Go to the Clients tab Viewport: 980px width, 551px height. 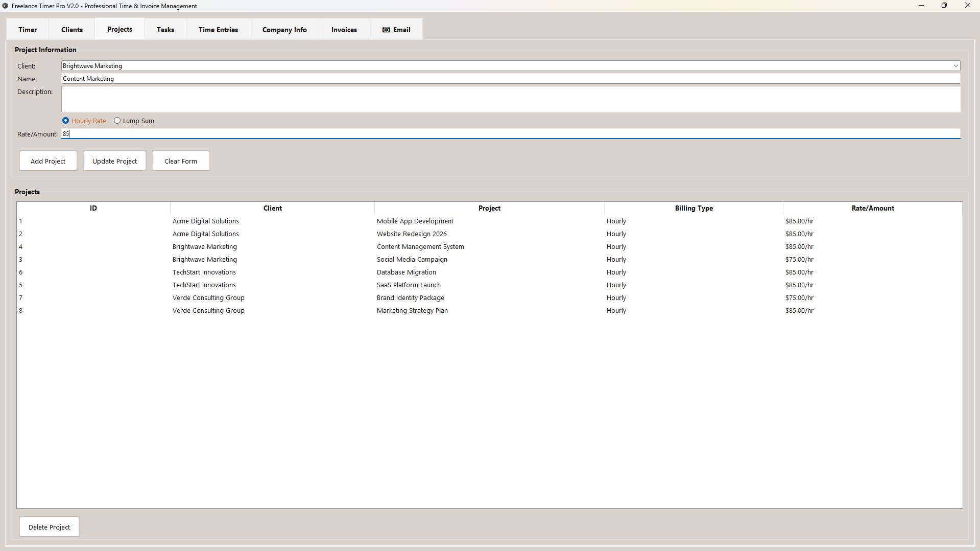coord(72,30)
